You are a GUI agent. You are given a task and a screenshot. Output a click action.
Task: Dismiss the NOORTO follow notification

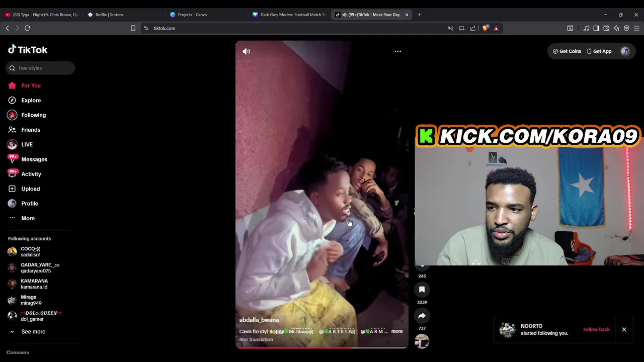624,330
